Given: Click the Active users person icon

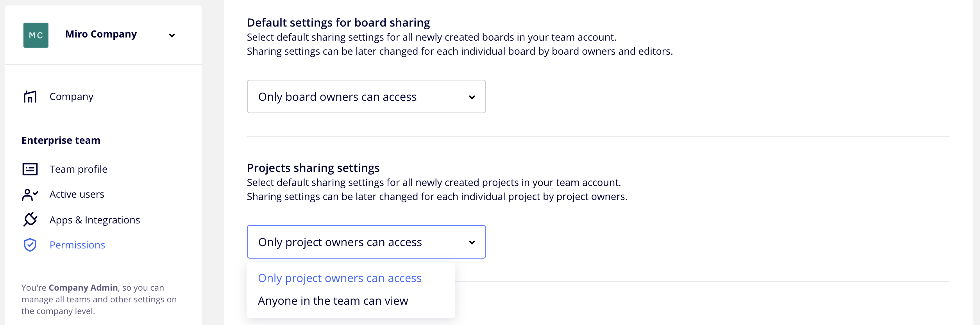Looking at the screenshot, I should click(x=30, y=195).
